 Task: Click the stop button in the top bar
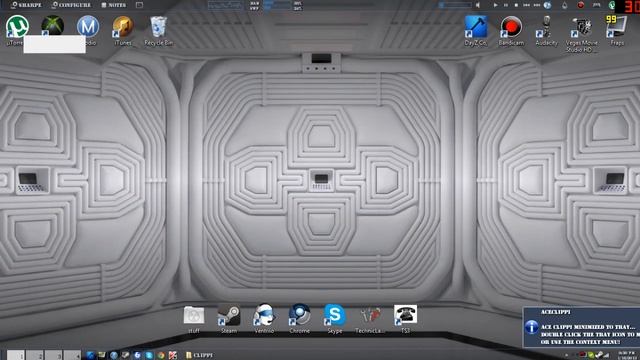516,5
